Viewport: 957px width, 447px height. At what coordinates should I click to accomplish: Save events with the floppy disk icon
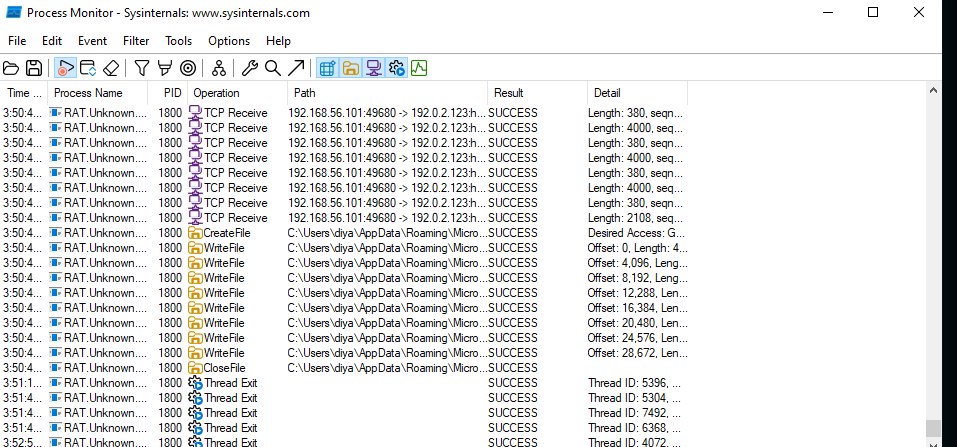34,68
